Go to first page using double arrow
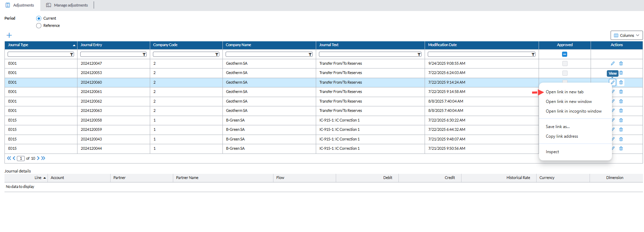 click(9, 158)
